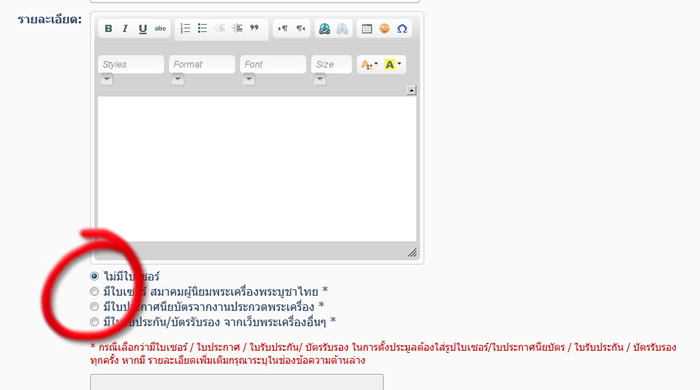Select the มีใบประกาศนียบัตร radio option
Image resolution: width=700 pixels, height=390 pixels.
point(94,307)
